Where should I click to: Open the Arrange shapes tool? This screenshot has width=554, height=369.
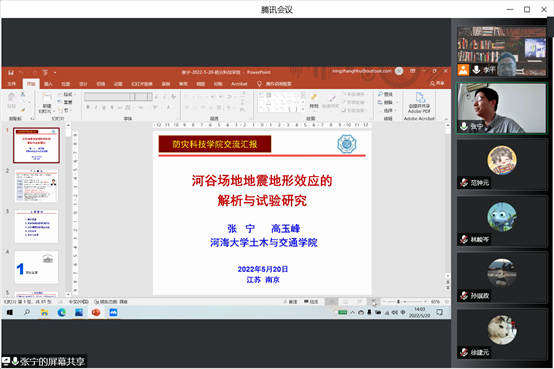click(x=314, y=101)
